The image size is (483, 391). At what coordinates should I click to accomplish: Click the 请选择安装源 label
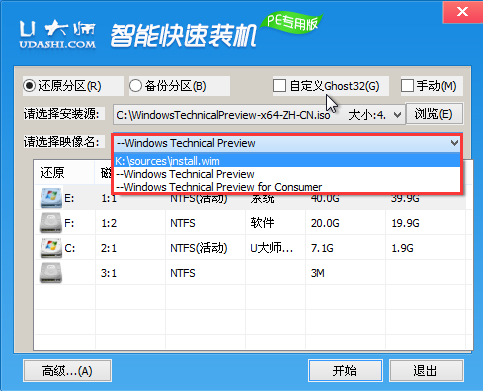61,114
